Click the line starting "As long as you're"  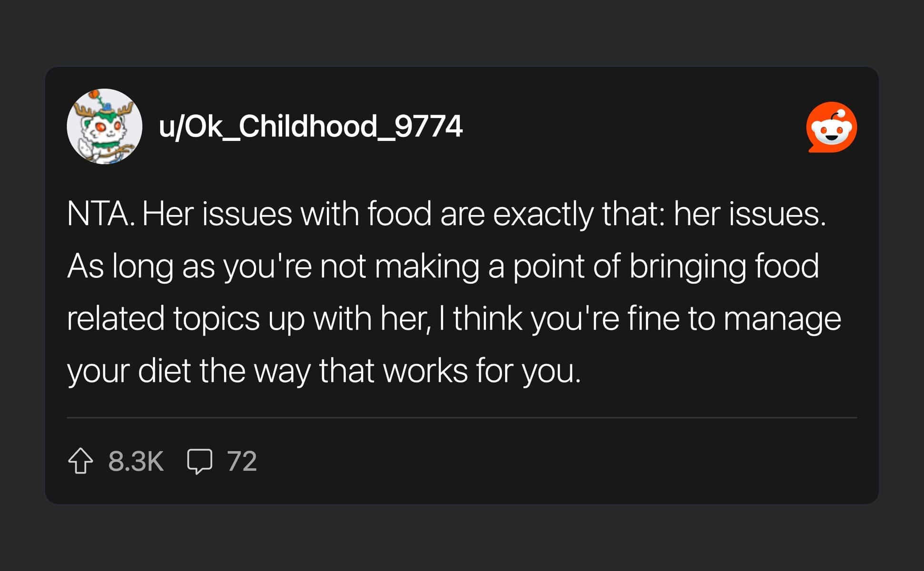(443, 266)
